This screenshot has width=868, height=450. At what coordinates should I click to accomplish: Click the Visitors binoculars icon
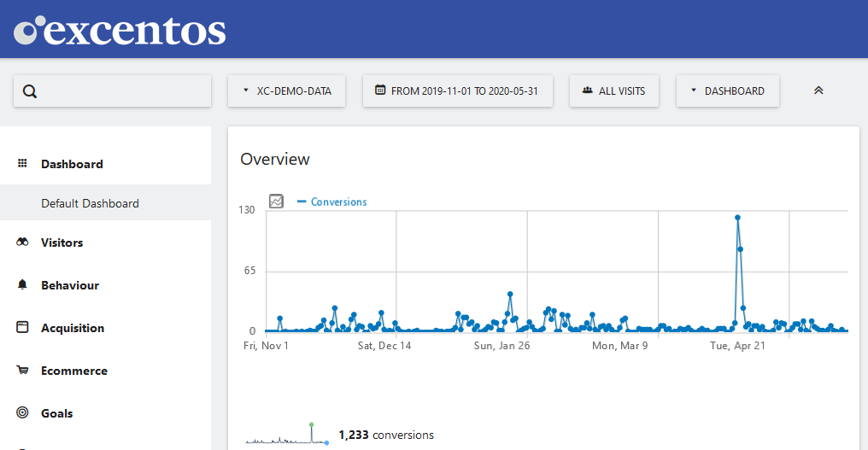[x=23, y=243]
